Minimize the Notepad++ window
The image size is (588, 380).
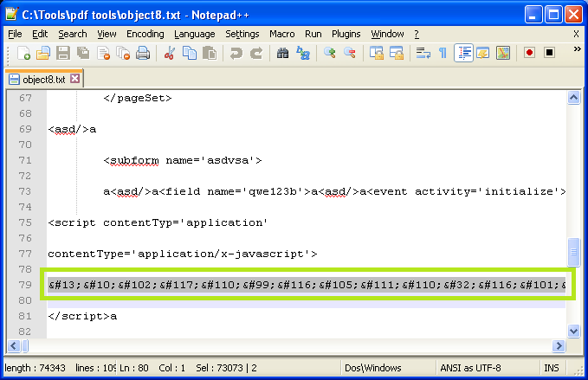tap(533, 15)
